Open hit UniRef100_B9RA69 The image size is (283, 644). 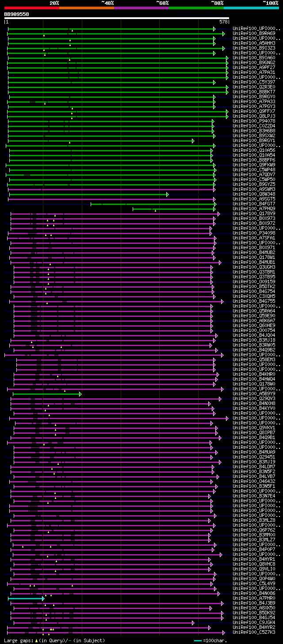pyautogui.click(x=254, y=33)
